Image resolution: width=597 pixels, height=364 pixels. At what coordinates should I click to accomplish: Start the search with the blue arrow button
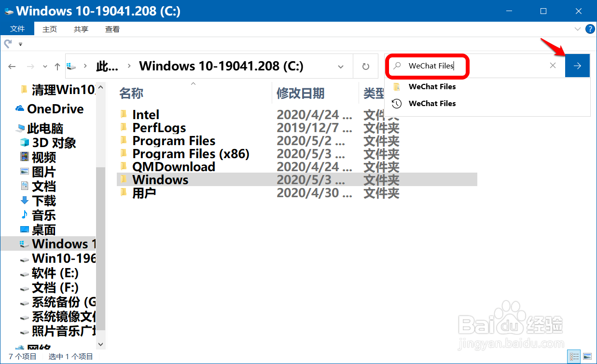point(577,66)
